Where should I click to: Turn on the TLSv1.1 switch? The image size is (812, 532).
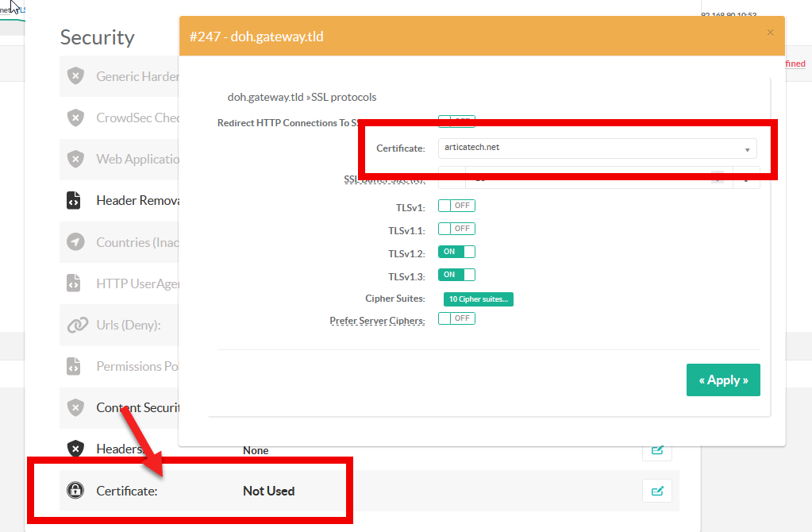click(456, 229)
